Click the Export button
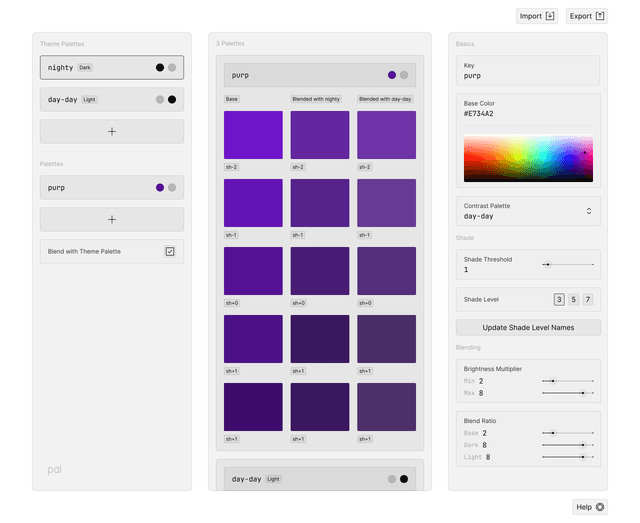Screen dimensions: 640x523 tap(587, 16)
